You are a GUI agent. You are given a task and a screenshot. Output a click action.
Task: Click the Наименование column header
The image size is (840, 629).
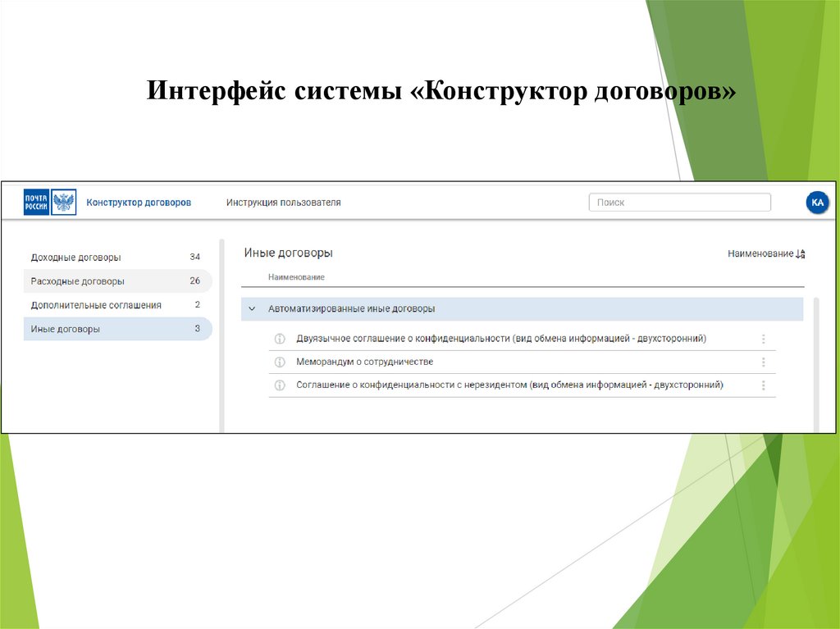coord(296,277)
